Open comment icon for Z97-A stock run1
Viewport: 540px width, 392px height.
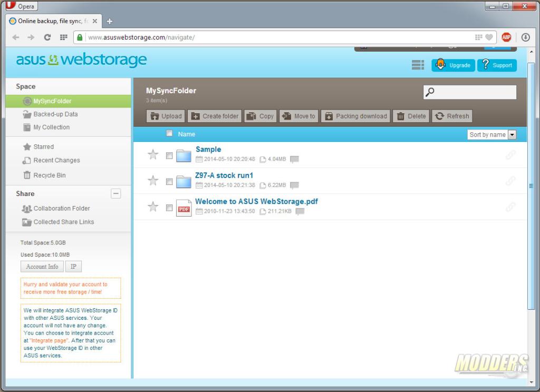click(x=294, y=185)
